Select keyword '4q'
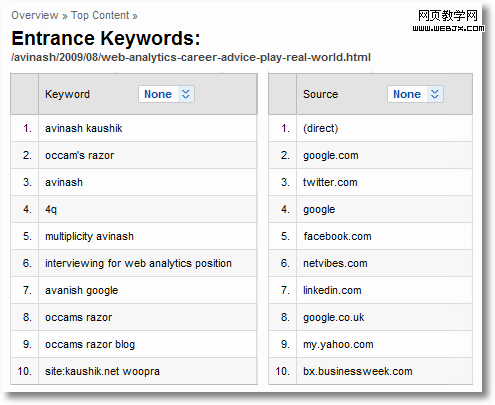The width and height of the screenshot is (495, 405). (51, 209)
